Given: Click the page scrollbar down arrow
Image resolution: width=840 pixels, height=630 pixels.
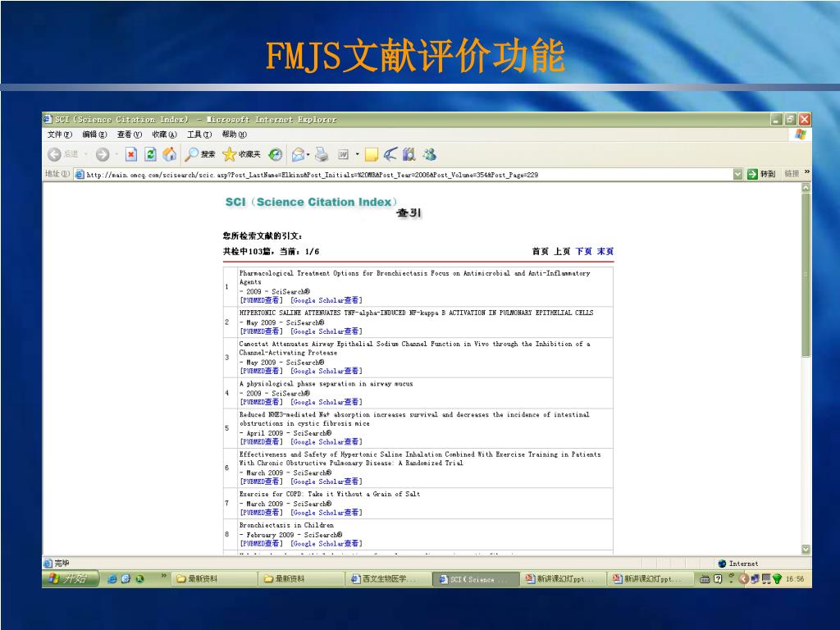Looking at the screenshot, I should pyautogui.click(x=806, y=549).
